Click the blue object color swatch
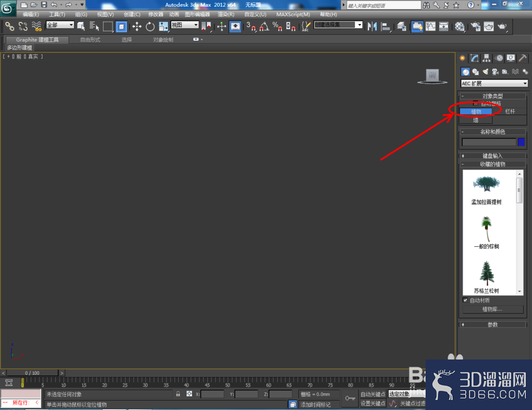This screenshot has width=532, height=410. pos(521,142)
